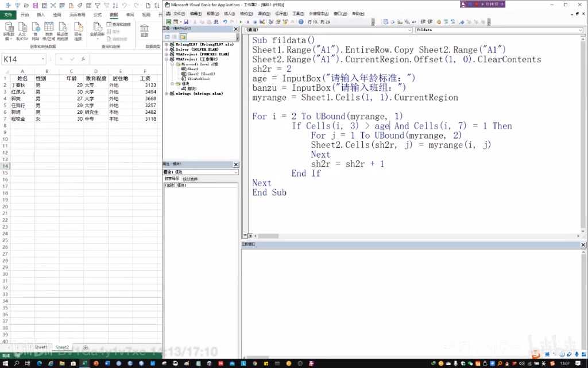Collapse the 模块 folder in the project tree
The width and height of the screenshot is (588, 368).
click(172, 84)
